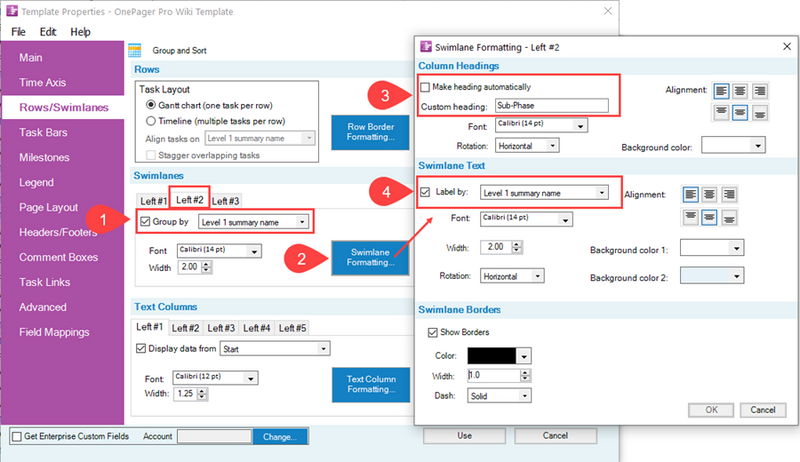Open Swimlane Text Rotation dropdown
Viewport: 800px width, 462px height.
(537, 276)
